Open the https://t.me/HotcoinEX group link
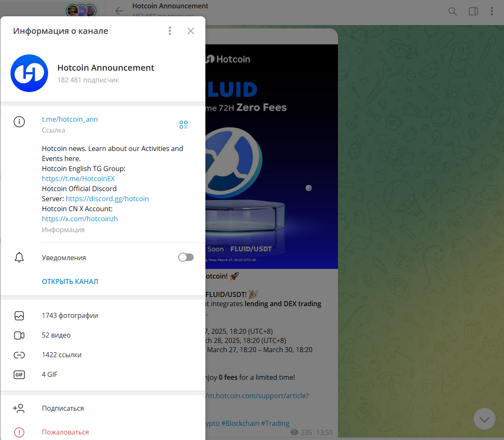Viewport: 504px width, 440px height. (x=78, y=179)
